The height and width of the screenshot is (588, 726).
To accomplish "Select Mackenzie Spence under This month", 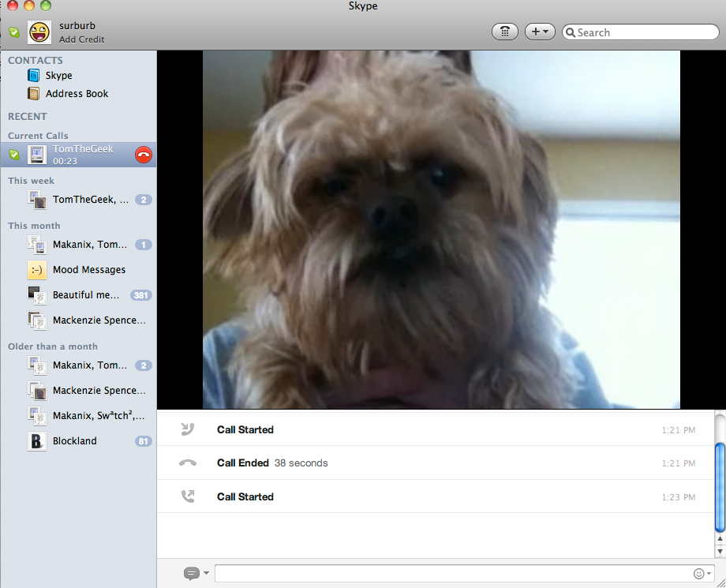I will click(99, 320).
